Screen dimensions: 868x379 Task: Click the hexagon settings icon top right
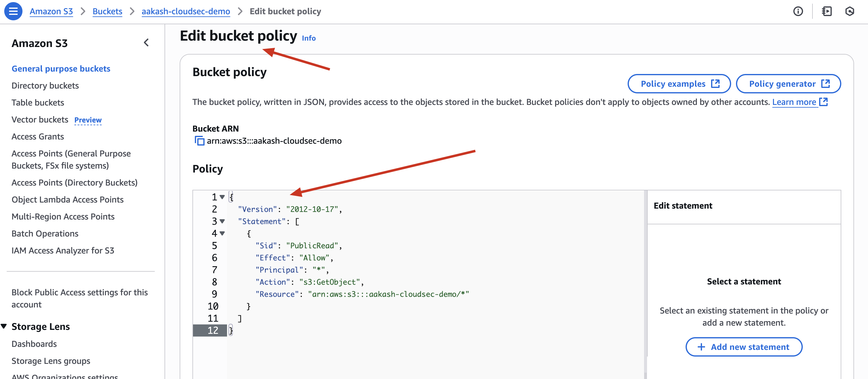(850, 12)
